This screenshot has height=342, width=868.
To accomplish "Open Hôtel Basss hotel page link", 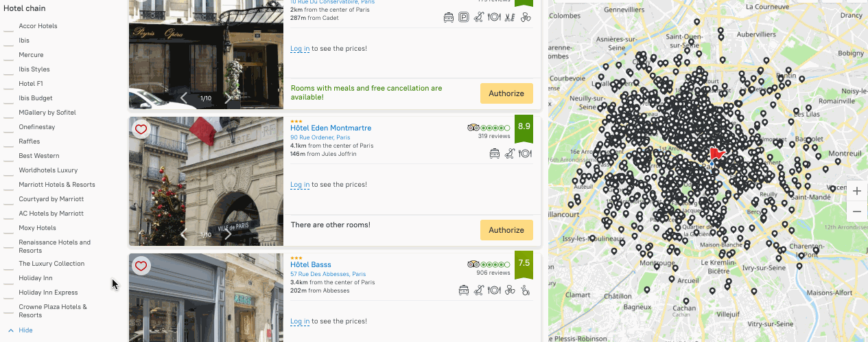I will 310,264.
